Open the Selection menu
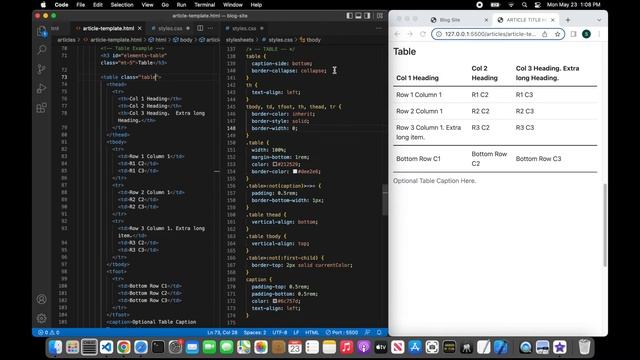The height and width of the screenshot is (360, 640). click(x=122, y=5)
